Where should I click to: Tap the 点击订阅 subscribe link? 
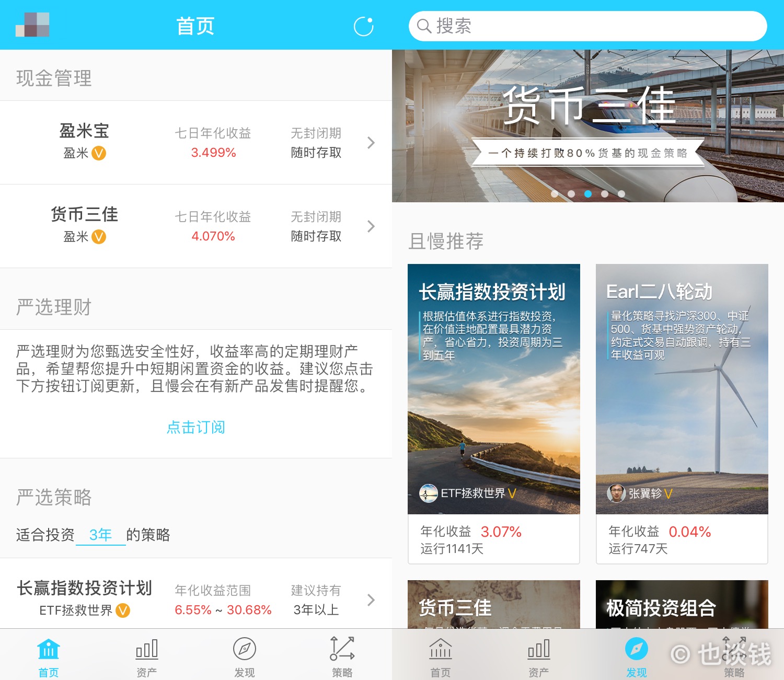(196, 427)
